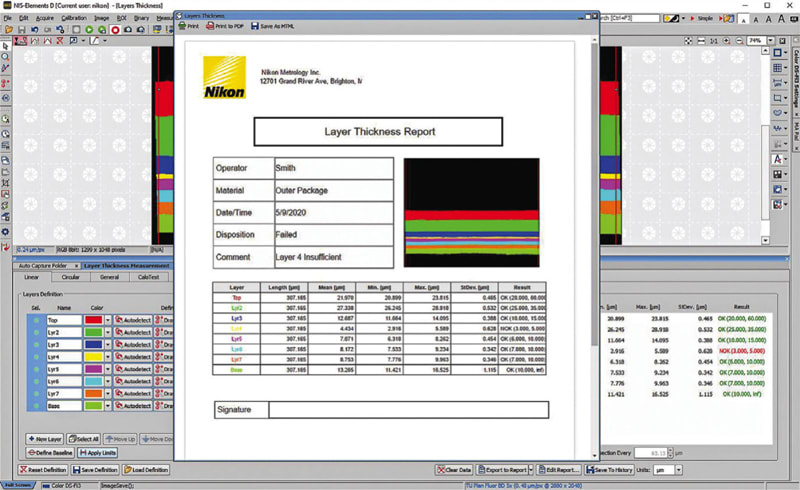Click Save As HTML in report window
The height and width of the screenshot is (490, 800).
[272, 26]
